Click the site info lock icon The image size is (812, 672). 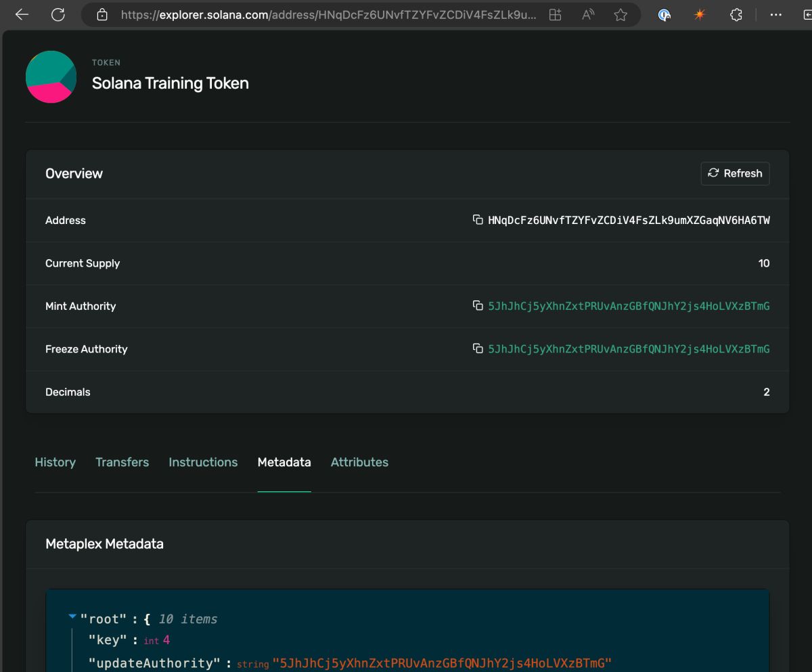(103, 15)
